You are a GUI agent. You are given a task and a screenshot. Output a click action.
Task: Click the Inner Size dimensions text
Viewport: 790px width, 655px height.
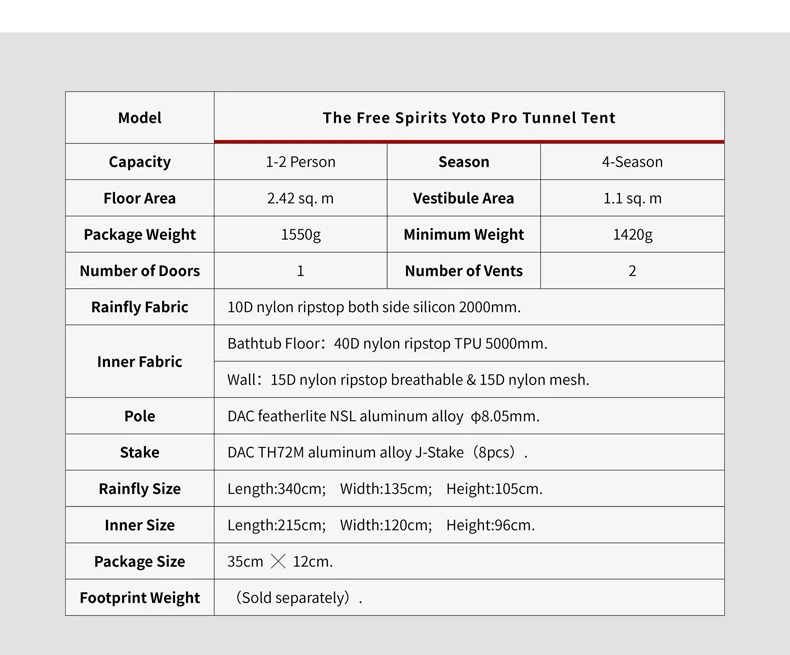point(381,525)
